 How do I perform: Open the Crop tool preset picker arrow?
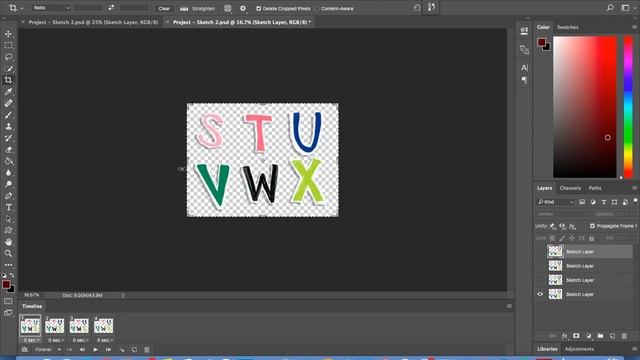click(22, 8)
